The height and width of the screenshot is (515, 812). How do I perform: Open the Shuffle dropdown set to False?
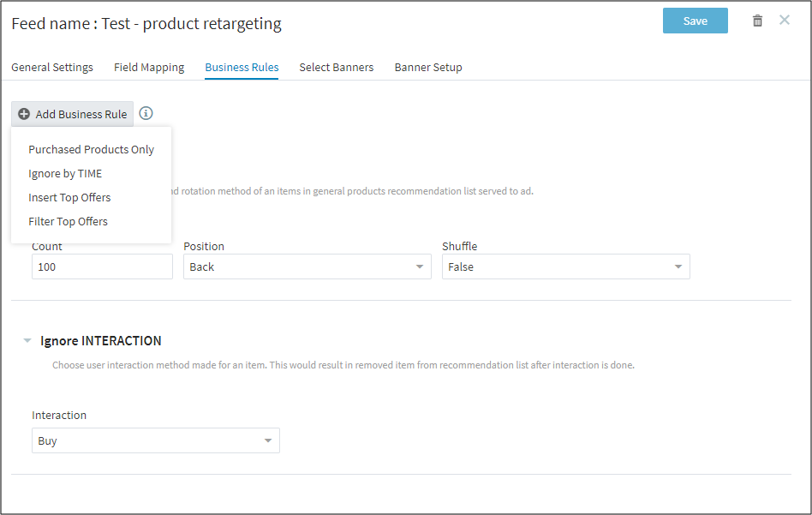pos(565,266)
